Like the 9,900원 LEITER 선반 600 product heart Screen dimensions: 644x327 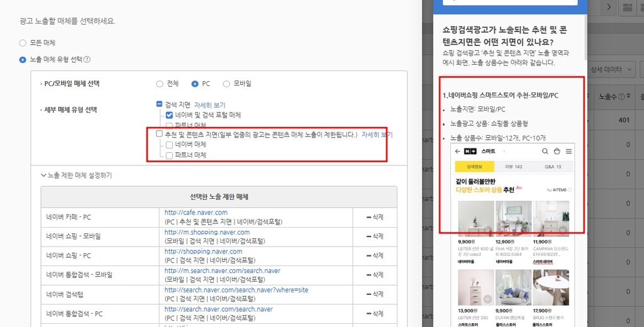tap(487, 230)
